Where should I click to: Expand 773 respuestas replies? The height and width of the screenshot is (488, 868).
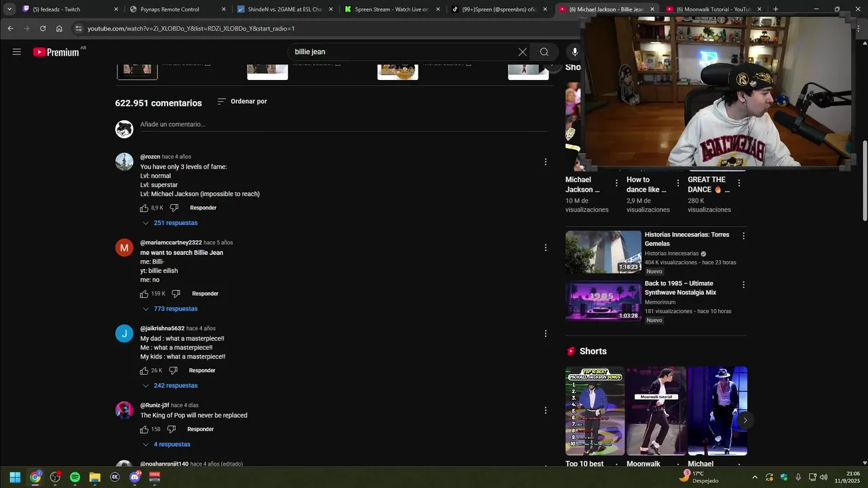pos(170,309)
